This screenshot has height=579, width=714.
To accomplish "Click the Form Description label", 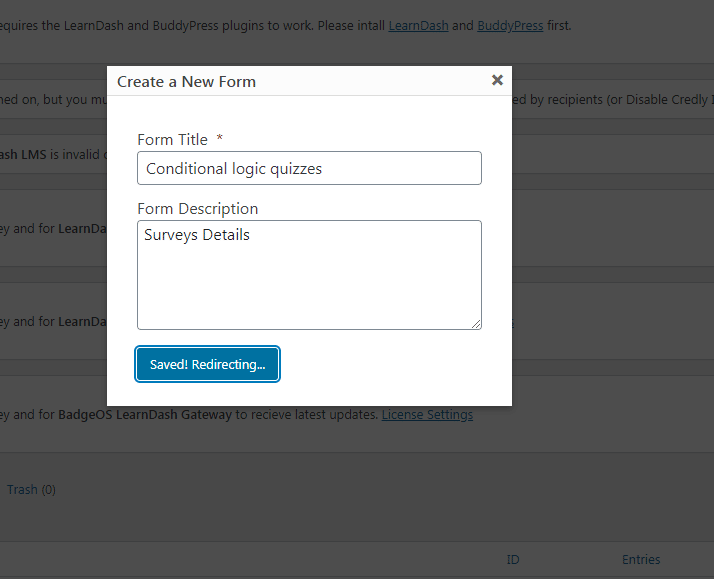I will [x=198, y=209].
